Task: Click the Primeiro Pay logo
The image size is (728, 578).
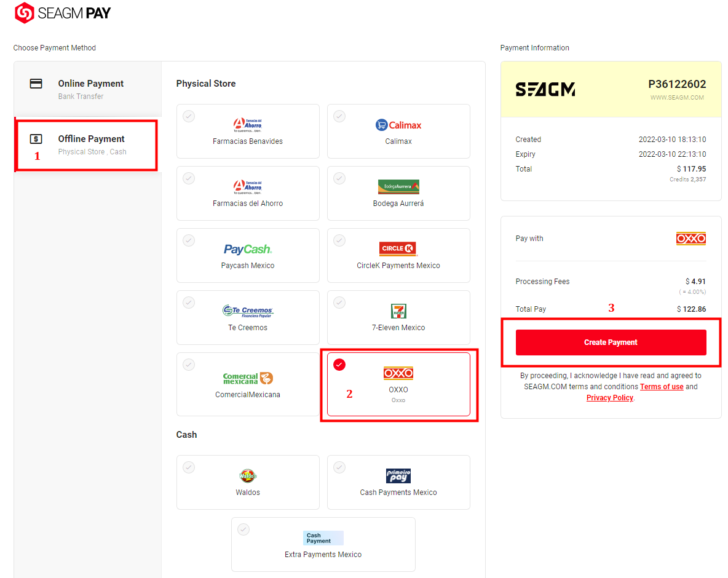Action: pos(398,476)
